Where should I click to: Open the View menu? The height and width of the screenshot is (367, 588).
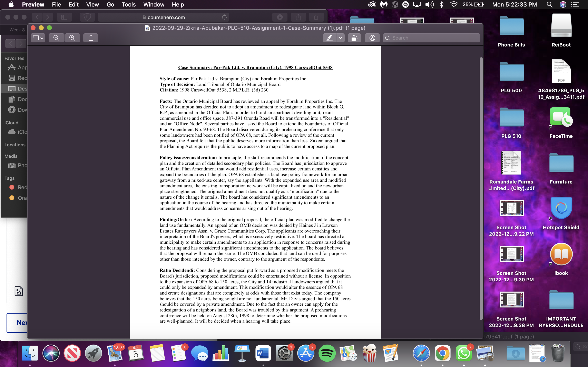tap(92, 4)
